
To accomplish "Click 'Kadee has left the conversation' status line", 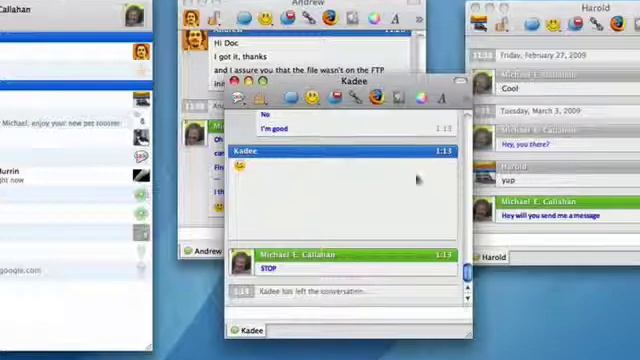I will 311,291.
